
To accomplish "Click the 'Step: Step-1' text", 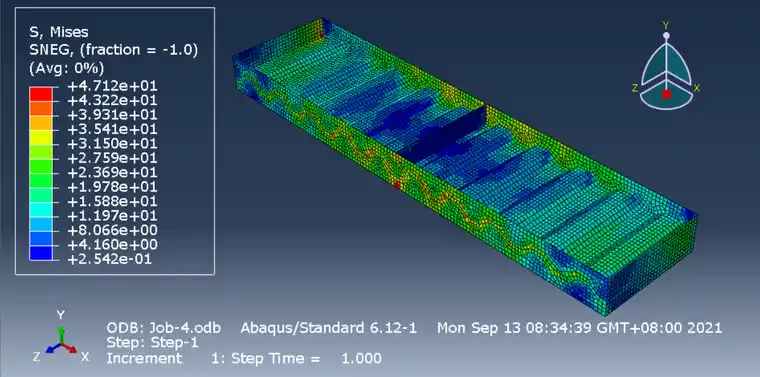I will coord(152,343).
